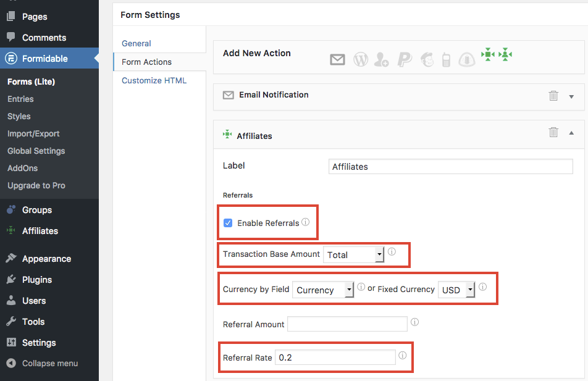588x381 pixels.
Task: Delete the Affiliates action with trash icon
Action: point(553,132)
